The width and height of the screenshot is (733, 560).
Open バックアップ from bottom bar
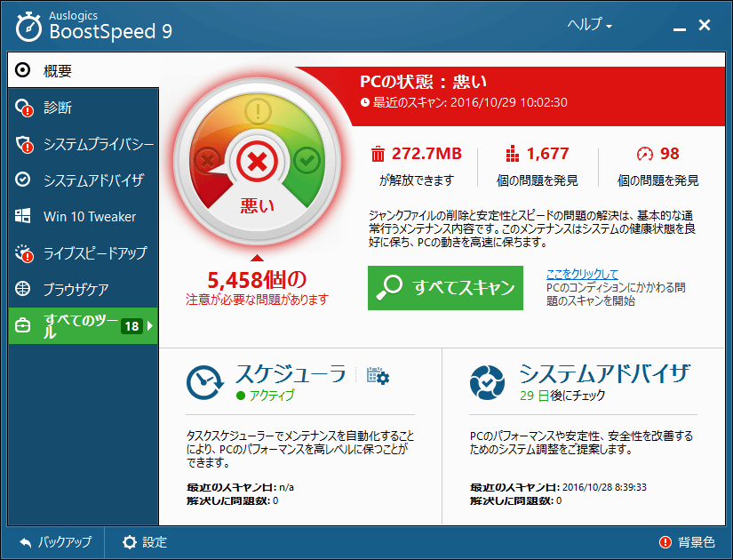pyautogui.click(x=56, y=541)
